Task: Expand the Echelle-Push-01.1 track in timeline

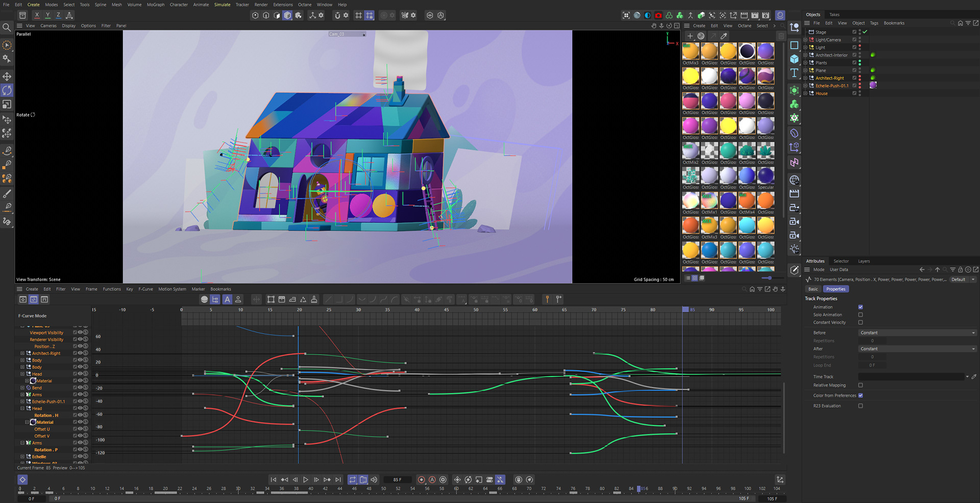Action: coord(22,401)
